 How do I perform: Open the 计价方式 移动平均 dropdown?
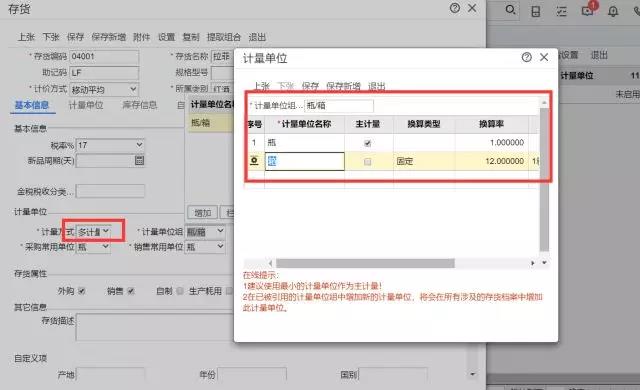click(104, 89)
